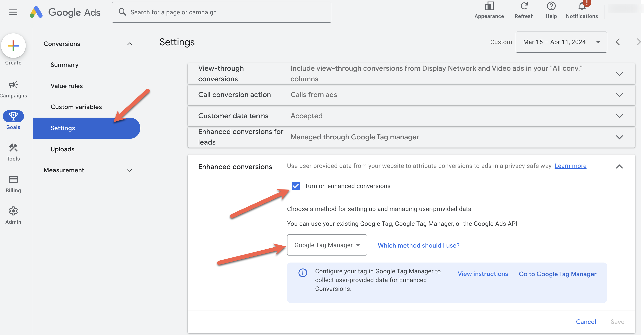Click 'Managed through Google Tag manager' text
The image size is (644, 335).
tap(355, 137)
